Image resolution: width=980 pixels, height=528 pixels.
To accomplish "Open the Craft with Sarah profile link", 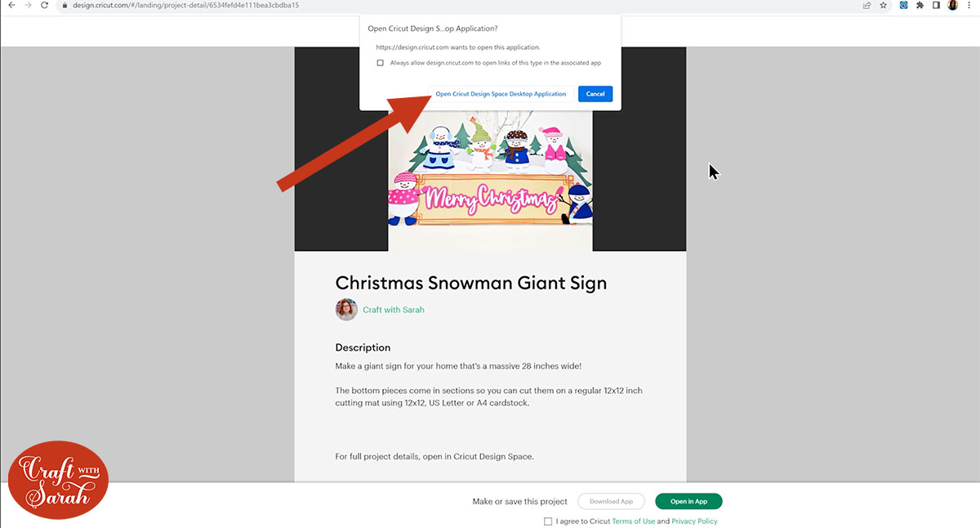I will (394, 310).
